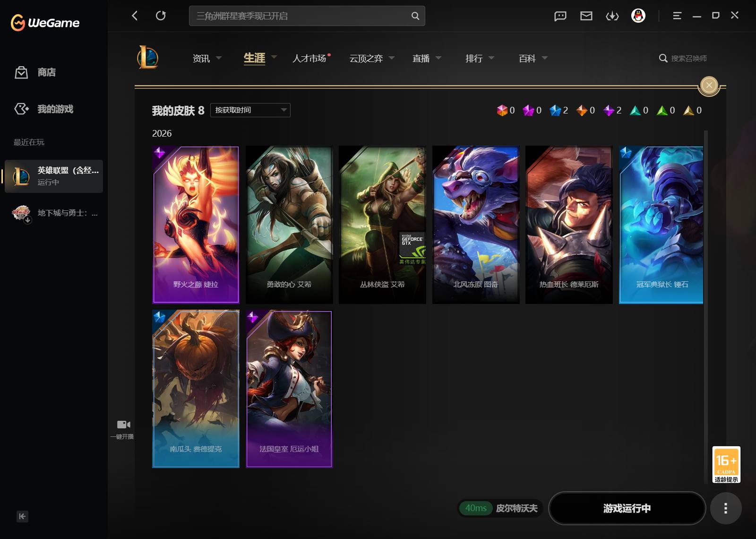The width and height of the screenshot is (756, 539).
Task: Click the orange diamond rarity icon
Action: 582,111
